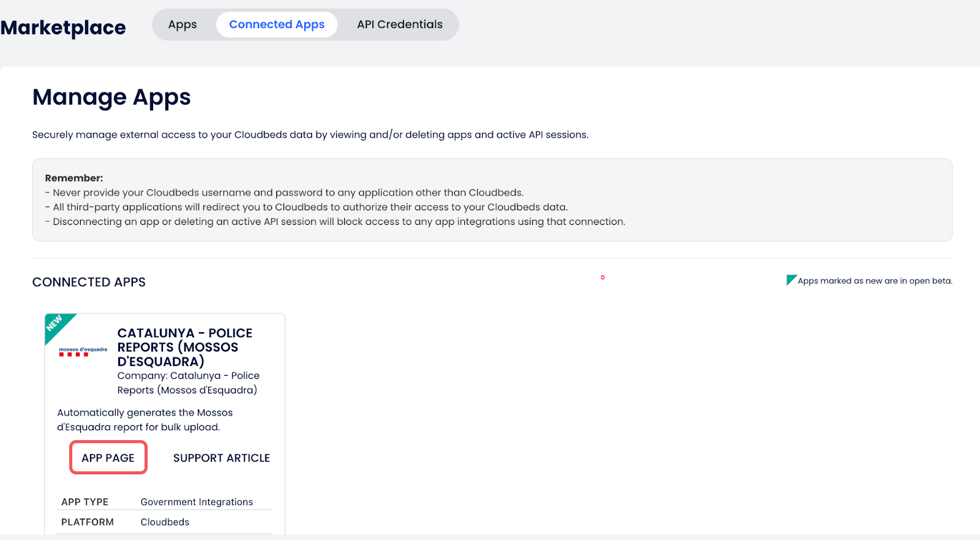Switch to the API Credentials tab
Screen dimensions: 980x540
(x=399, y=25)
